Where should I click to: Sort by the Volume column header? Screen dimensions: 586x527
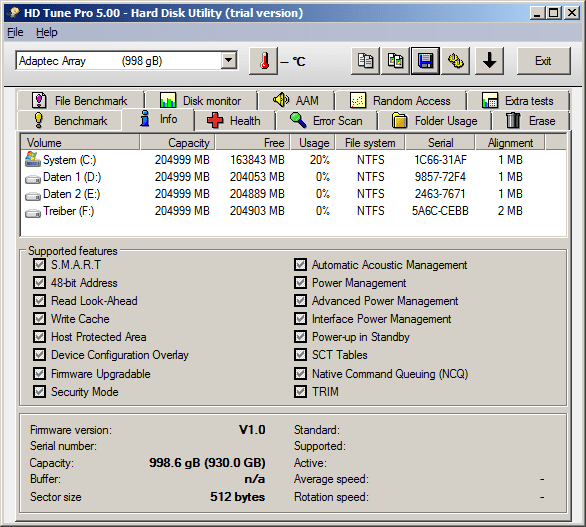[x=80, y=143]
